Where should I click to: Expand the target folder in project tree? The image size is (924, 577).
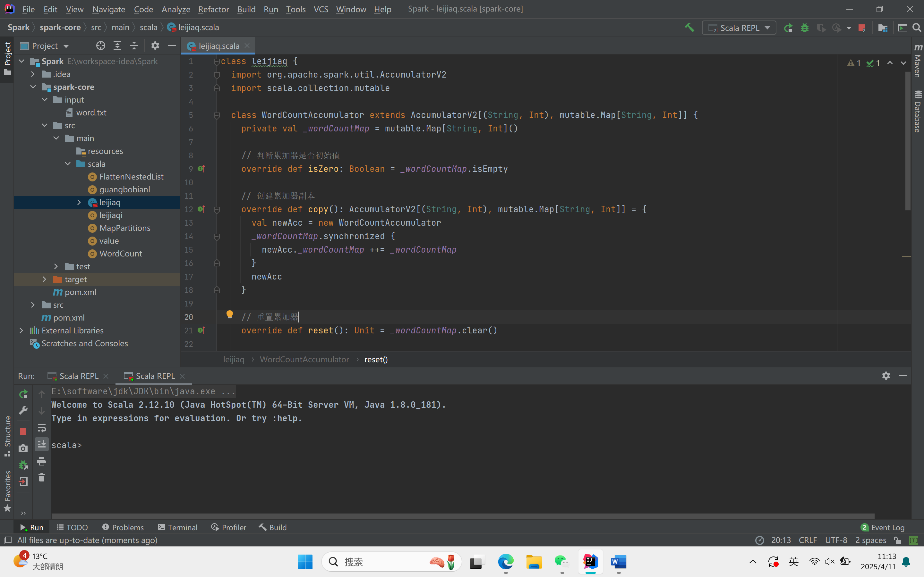pos(44,279)
